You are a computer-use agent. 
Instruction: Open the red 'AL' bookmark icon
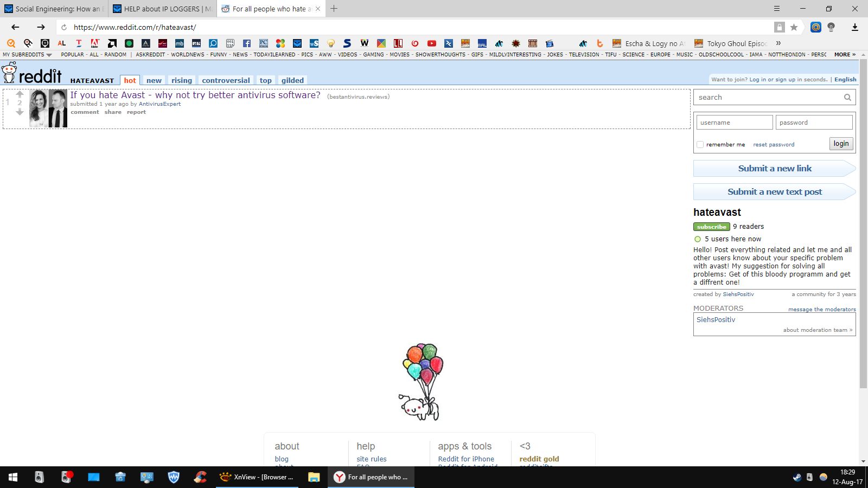62,43
